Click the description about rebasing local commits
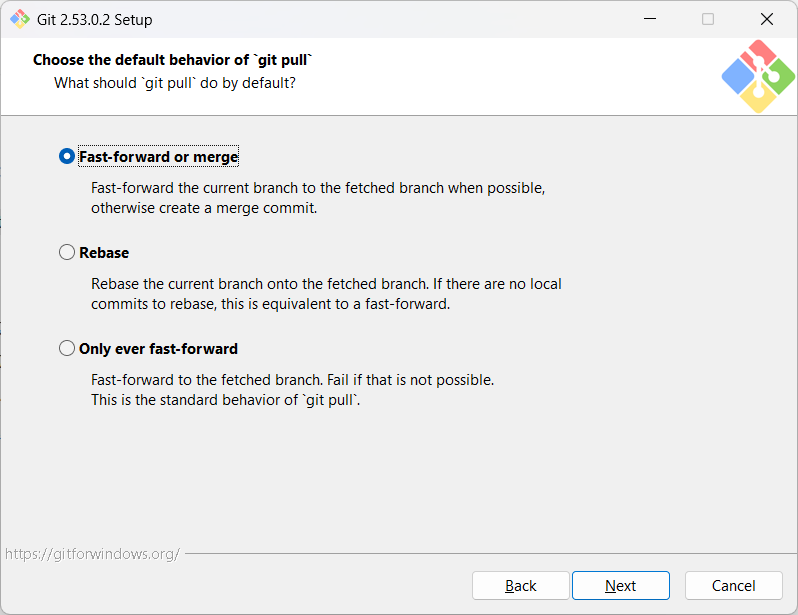 click(x=326, y=294)
